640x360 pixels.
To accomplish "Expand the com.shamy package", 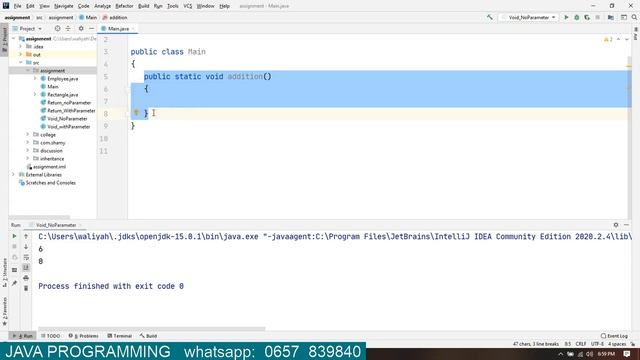I will click(x=28, y=142).
